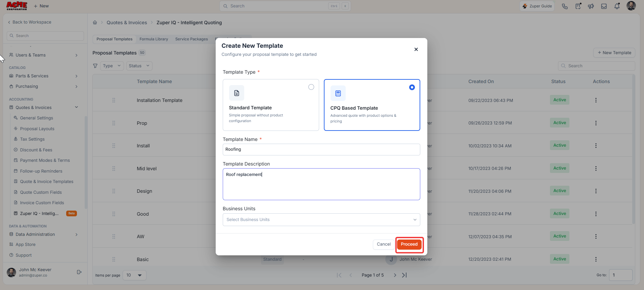
Task: Go to last page of pagination
Action: (404, 275)
